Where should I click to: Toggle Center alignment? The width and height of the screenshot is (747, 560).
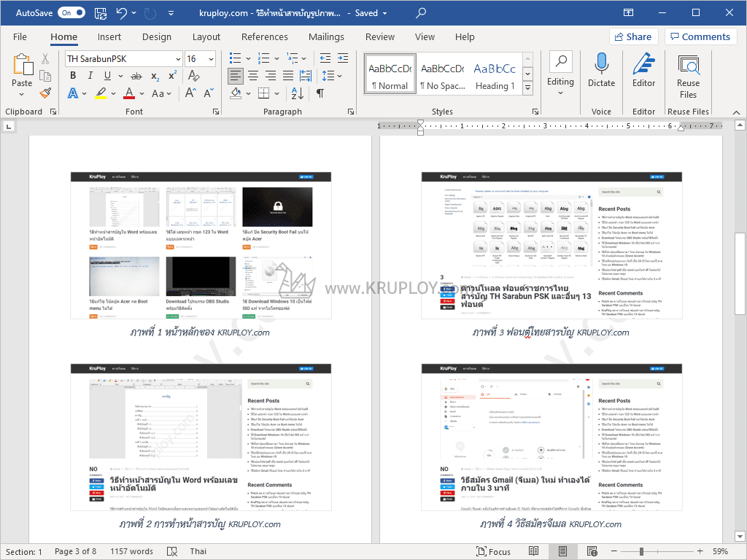pyautogui.click(x=253, y=76)
